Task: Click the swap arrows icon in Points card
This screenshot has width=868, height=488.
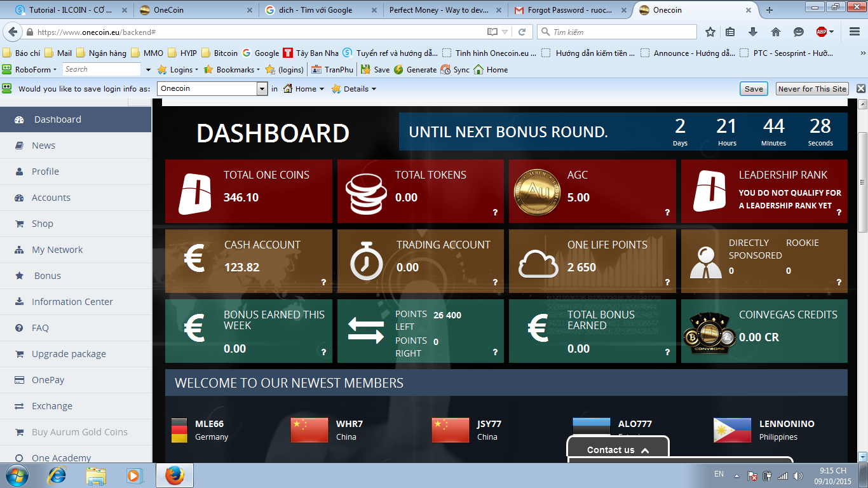Action: [x=366, y=331]
